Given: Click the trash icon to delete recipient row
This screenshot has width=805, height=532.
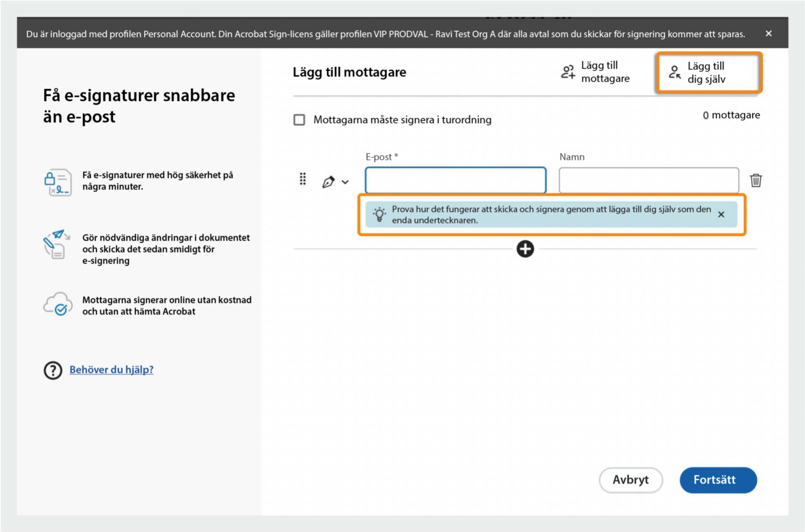Looking at the screenshot, I should point(756,180).
